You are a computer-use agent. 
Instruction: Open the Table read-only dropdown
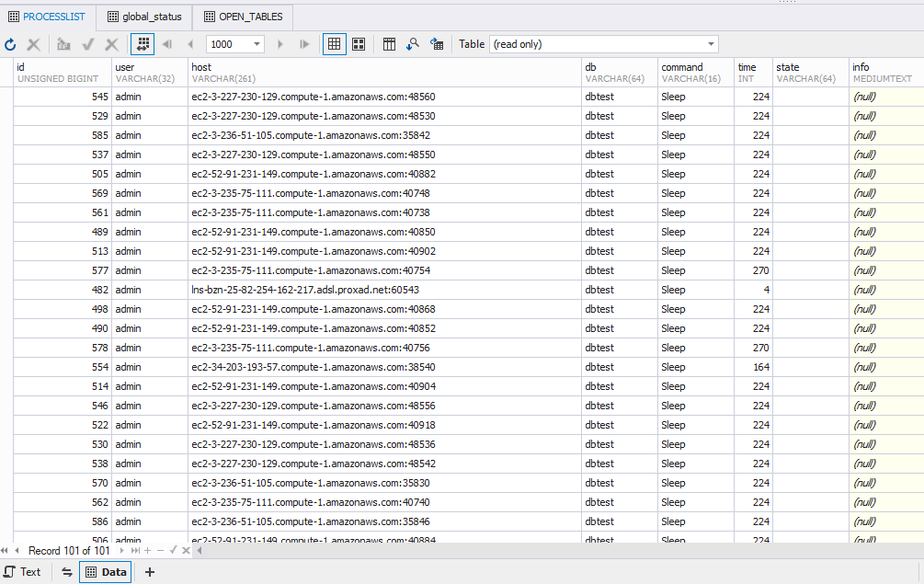click(709, 43)
